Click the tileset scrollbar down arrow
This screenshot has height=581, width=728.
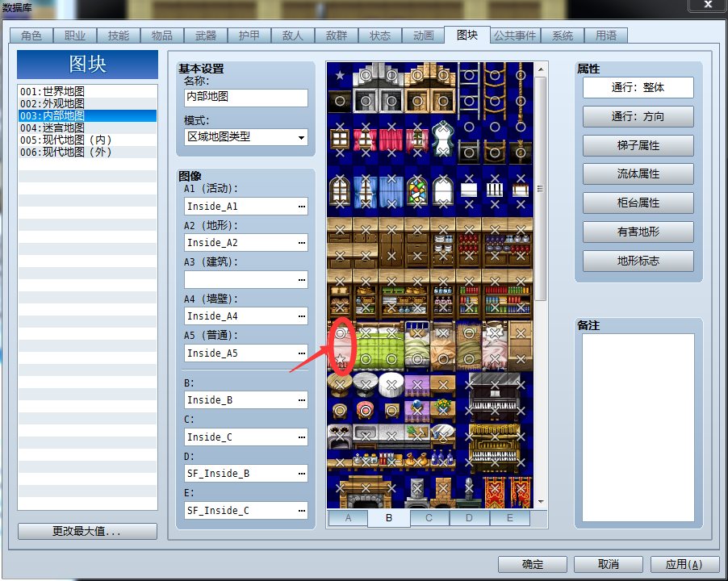point(541,502)
